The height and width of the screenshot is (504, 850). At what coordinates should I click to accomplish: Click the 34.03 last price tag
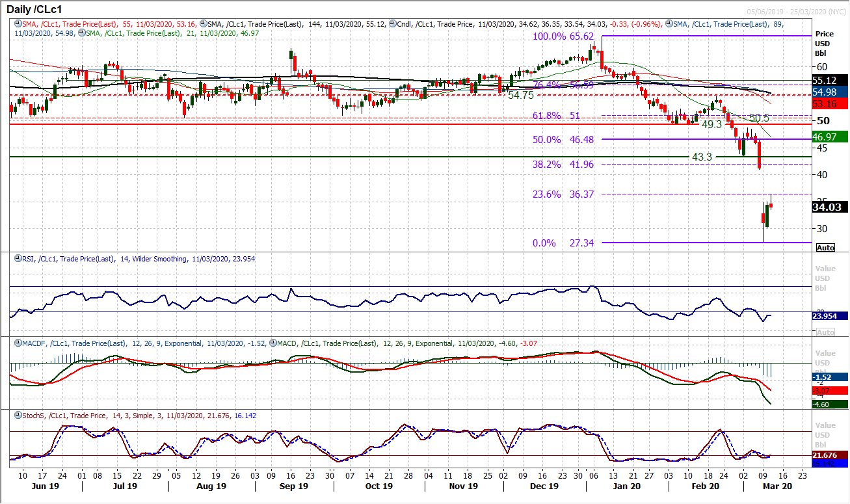point(829,207)
